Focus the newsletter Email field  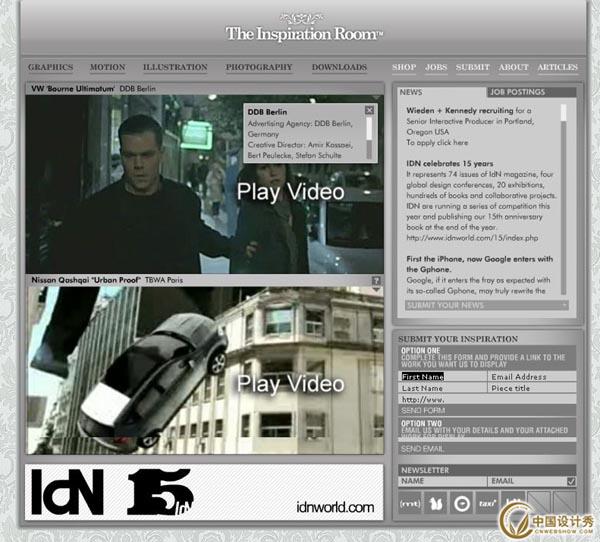tap(527, 481)
